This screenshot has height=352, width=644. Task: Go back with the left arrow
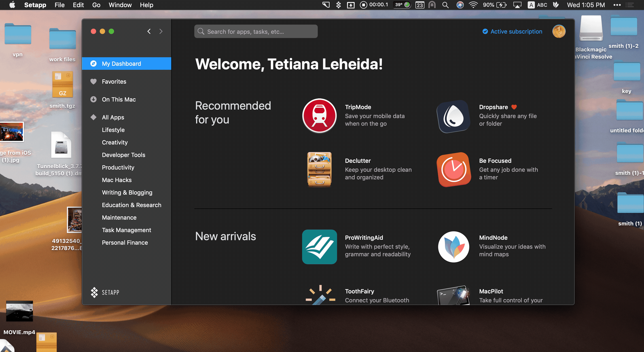pos(149,31)
